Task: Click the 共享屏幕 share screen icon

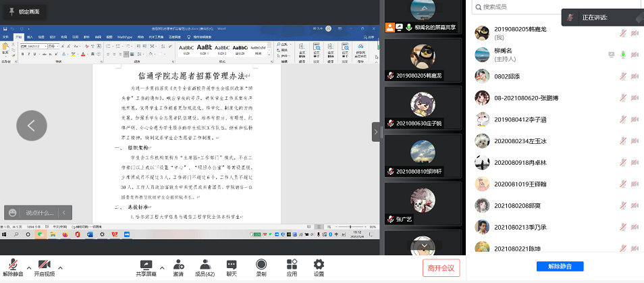Action: point(146,265)
